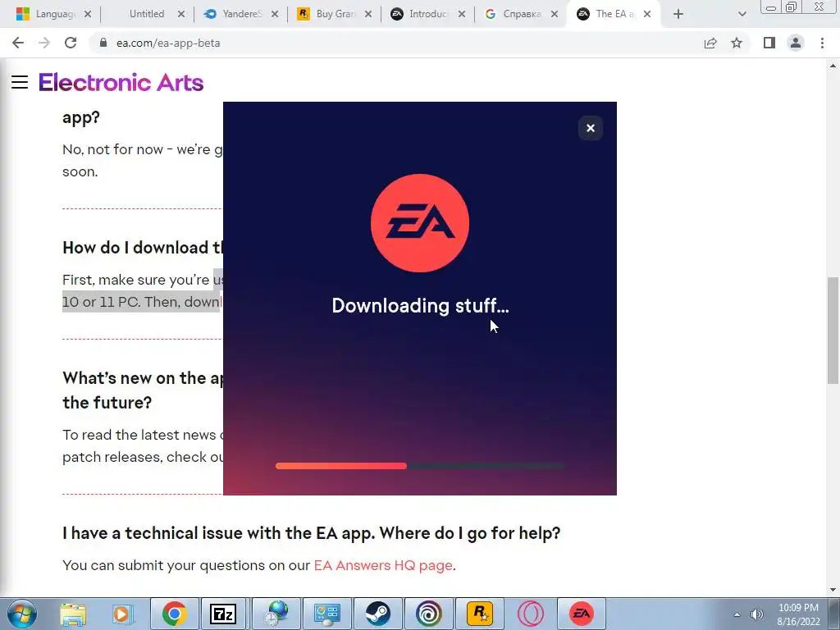Click the Electronic Arts logo
Viewport: 840px width, 630px height.
click(121, 83)
